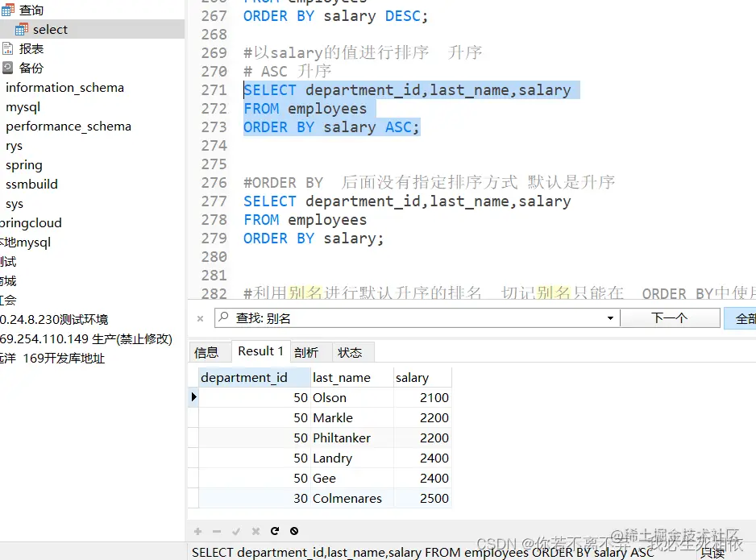This screenshot has height=560, width=756.
Task: Select the 测试环境 connection entry
Action: pyautogui.click(x=54, y=320)
